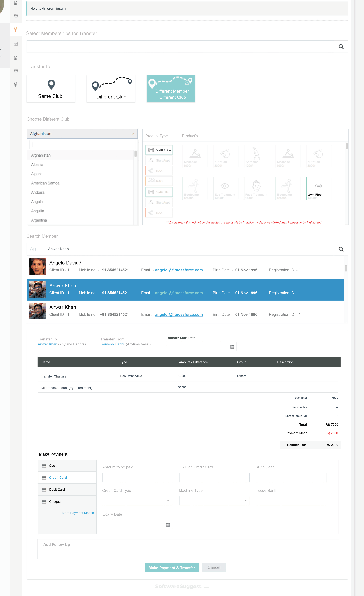Expand the Afghanistan club dropdown
Viewport: 364px width, 596px height.
tap(82, 134)
